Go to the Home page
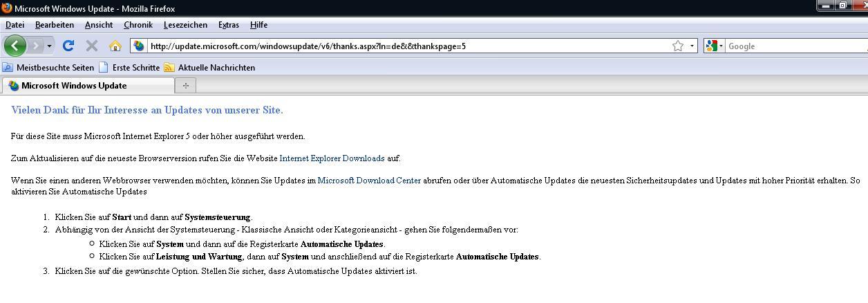Image resolution: width=868 pixels, height=303 pixels. (x=115, y=46)
